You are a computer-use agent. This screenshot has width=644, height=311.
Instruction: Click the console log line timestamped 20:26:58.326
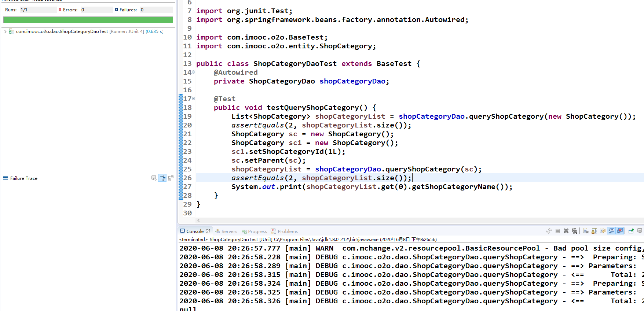click(411, 301)
